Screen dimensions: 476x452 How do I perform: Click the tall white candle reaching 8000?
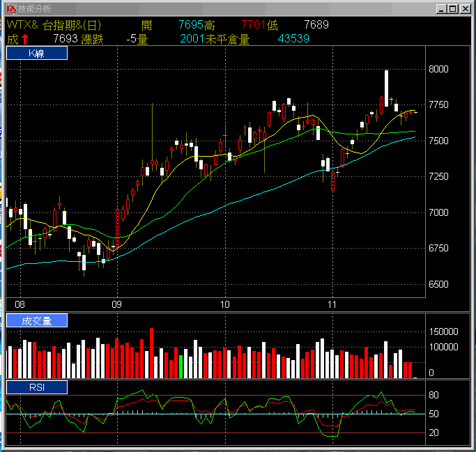coord(386,88)
